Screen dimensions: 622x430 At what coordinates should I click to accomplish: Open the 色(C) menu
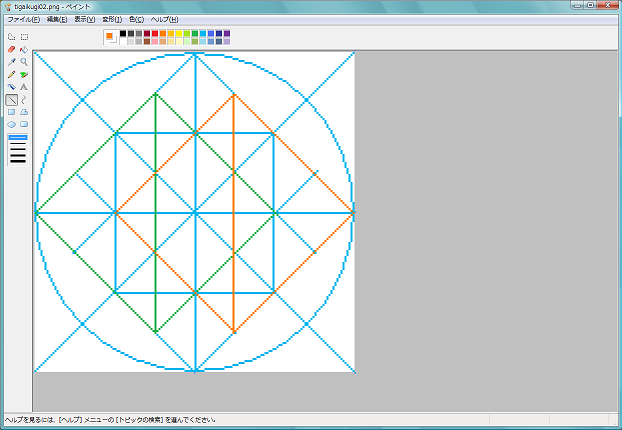pos(136,19)
